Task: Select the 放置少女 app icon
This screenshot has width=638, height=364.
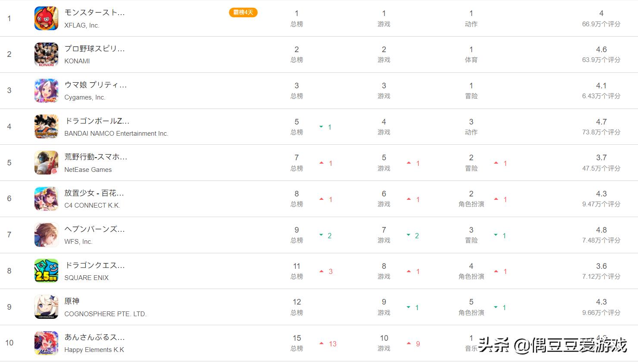Action: [x=46, y=199]
